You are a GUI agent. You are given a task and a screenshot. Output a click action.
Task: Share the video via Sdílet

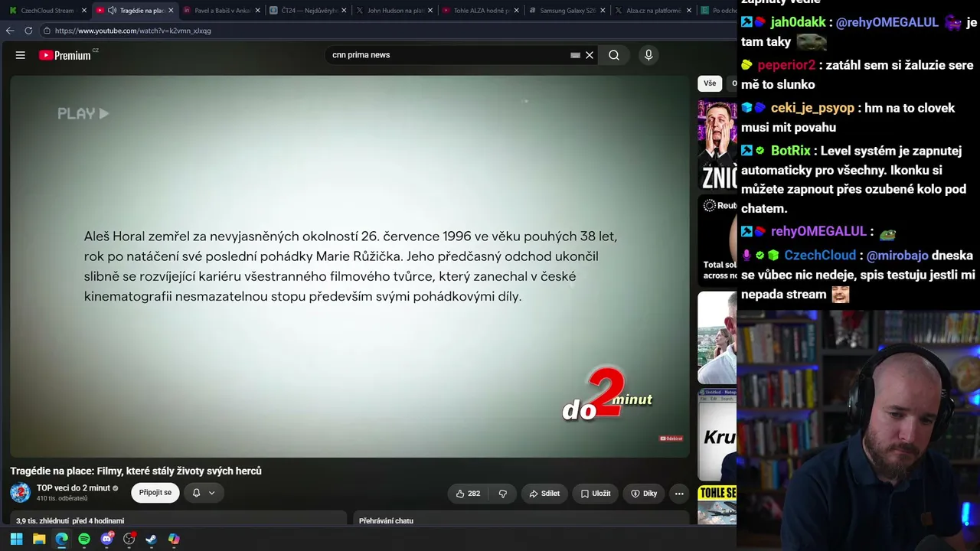(x=544, y=494)
